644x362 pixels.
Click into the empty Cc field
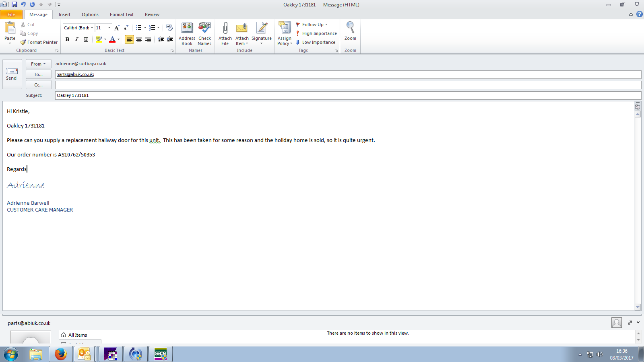point(348,85)
